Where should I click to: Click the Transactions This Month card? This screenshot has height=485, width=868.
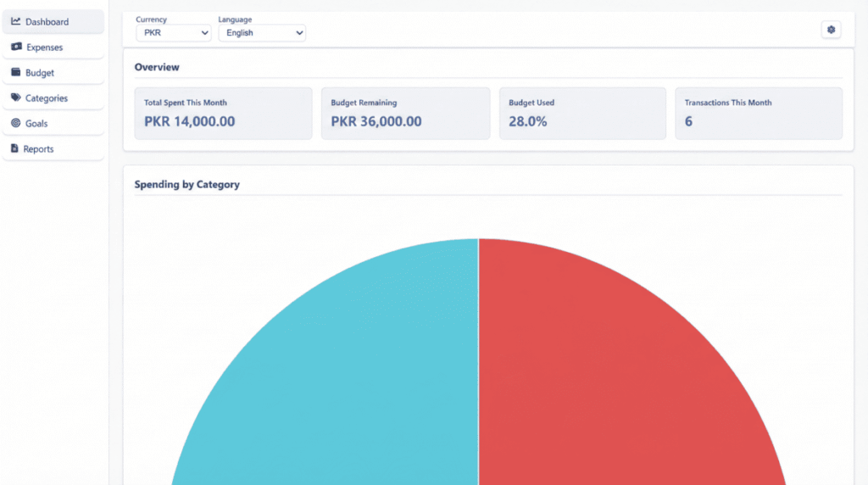pyautogui.click(x=759, y=113)
